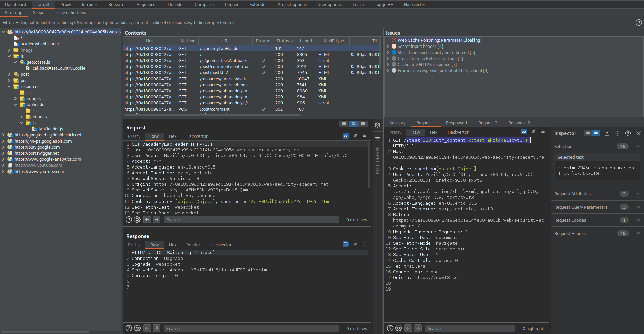Viewport: 644px width, 334px height.
Task: Expand Request Query Parameters in Inspector
Action: pyautogui.click(x=638, y=207)
